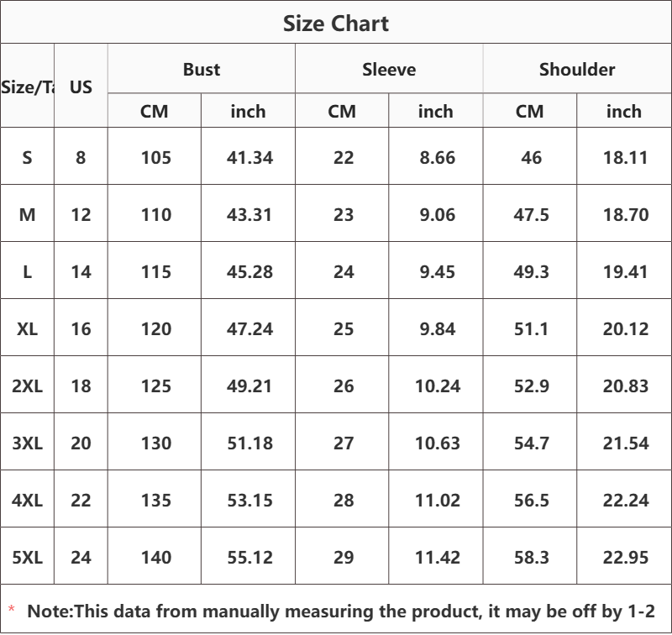Select the 49.21 inch bust cell
Image resolution: width=672 pixels, height=635 pixels.
pyautogui.click(x=249, y=386)
